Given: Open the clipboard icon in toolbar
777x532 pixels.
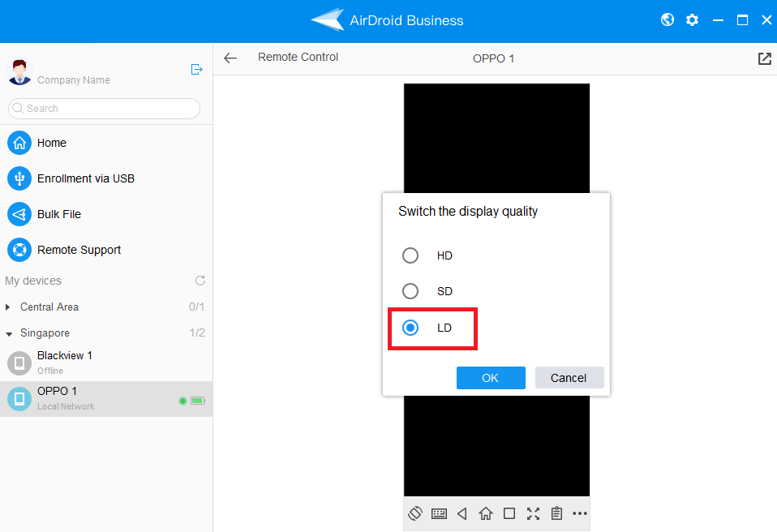Looking at the screenshot, I should point(556,513).
